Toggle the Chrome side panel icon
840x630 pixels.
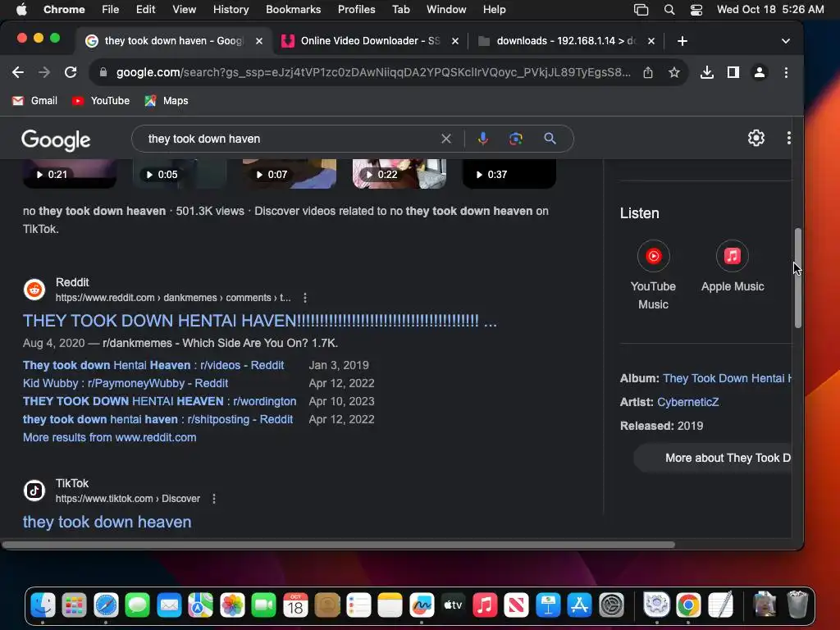coord(733,72)
